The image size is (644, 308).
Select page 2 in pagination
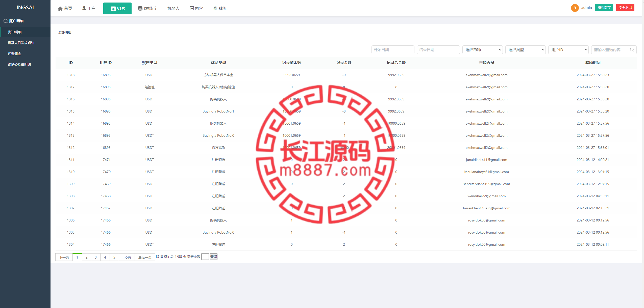click(x=86, y=257)
